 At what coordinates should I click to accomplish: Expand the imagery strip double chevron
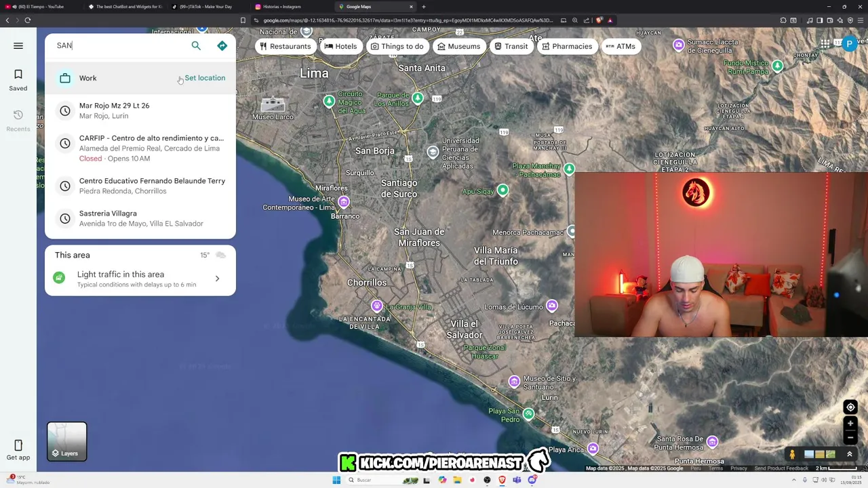coord(849,454)
